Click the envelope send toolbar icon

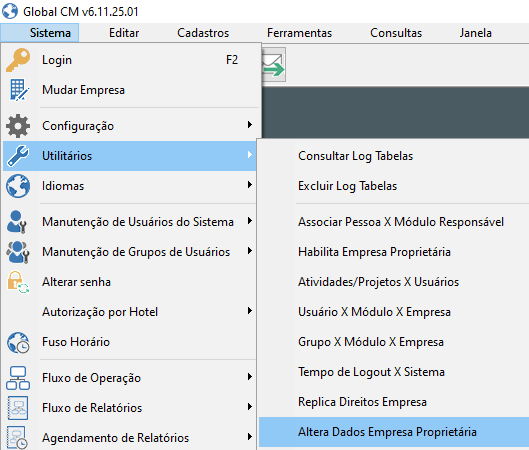click(274, 65)
